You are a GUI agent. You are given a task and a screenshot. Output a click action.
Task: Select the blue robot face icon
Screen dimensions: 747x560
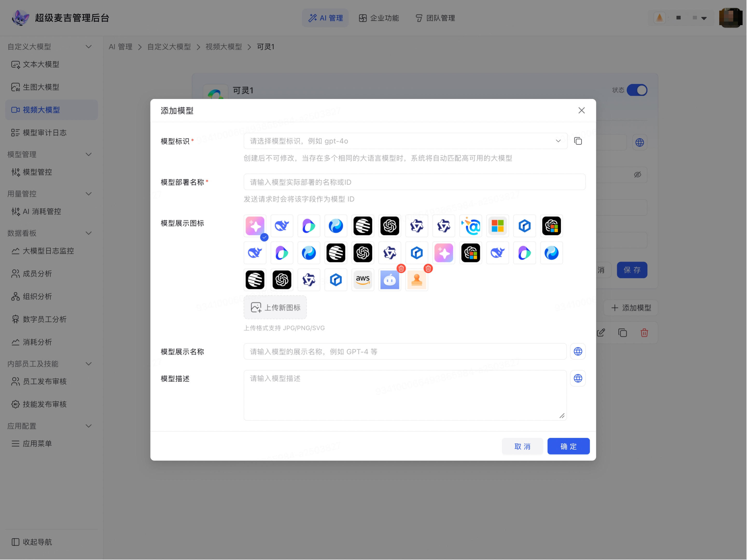[390, 280]
